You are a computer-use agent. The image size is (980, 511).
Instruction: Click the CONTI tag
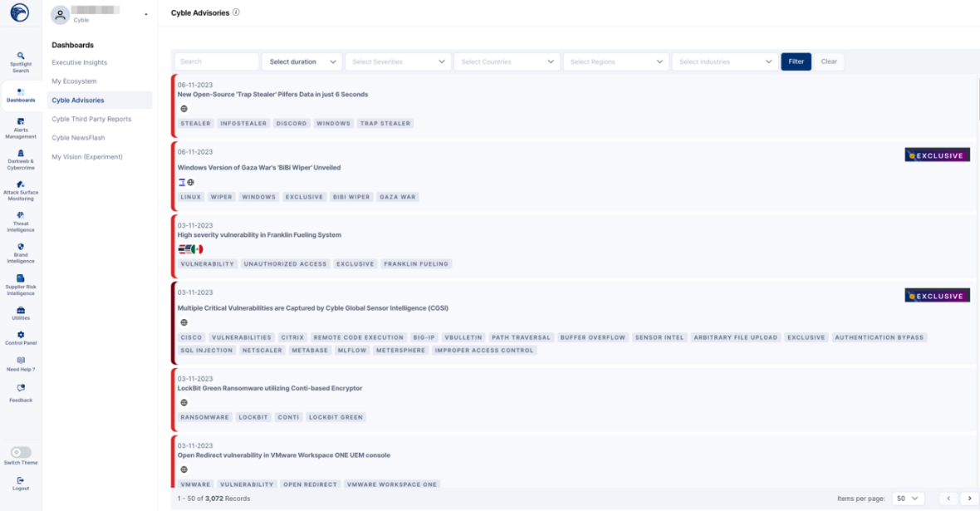click(288, 417)
